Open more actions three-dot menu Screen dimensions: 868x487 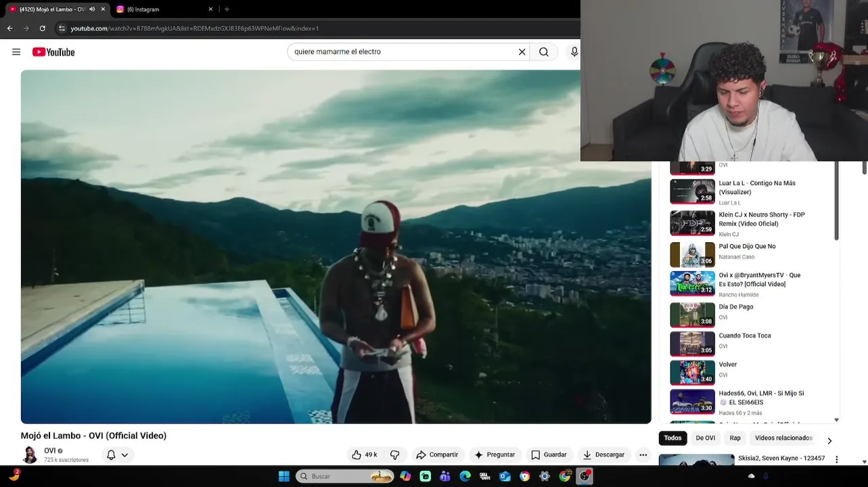[x=643, y=455]
